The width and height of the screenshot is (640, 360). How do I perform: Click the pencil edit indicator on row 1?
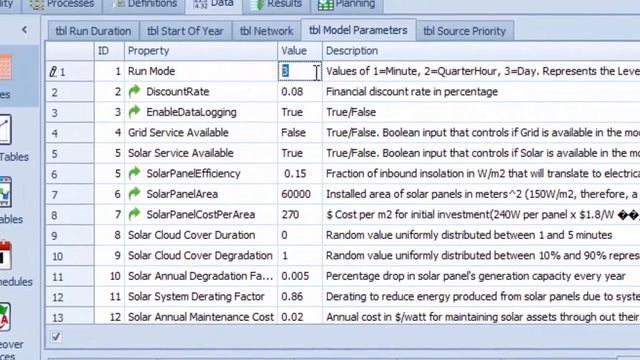(x=53, y=72)
